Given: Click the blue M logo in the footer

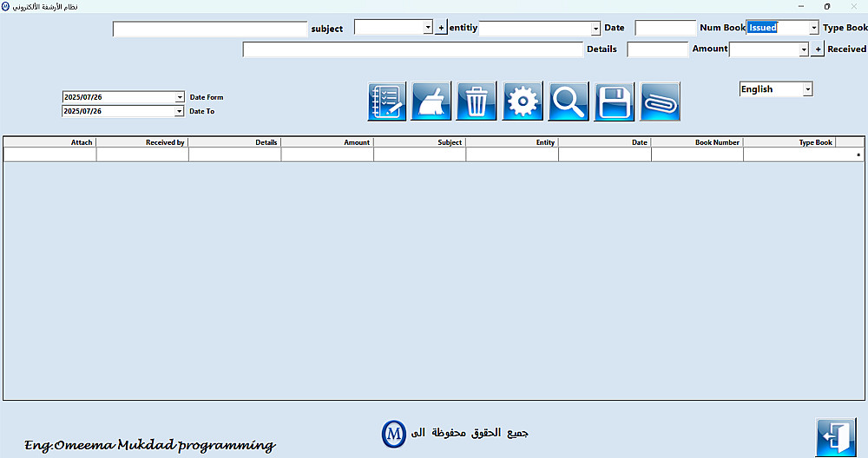Looking at the screenshot, I should pos(393,434).
